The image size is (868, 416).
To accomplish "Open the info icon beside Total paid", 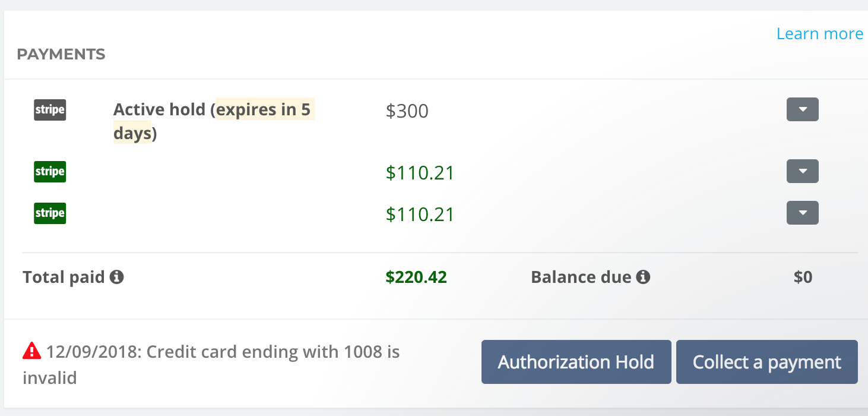I will [117, 277].
